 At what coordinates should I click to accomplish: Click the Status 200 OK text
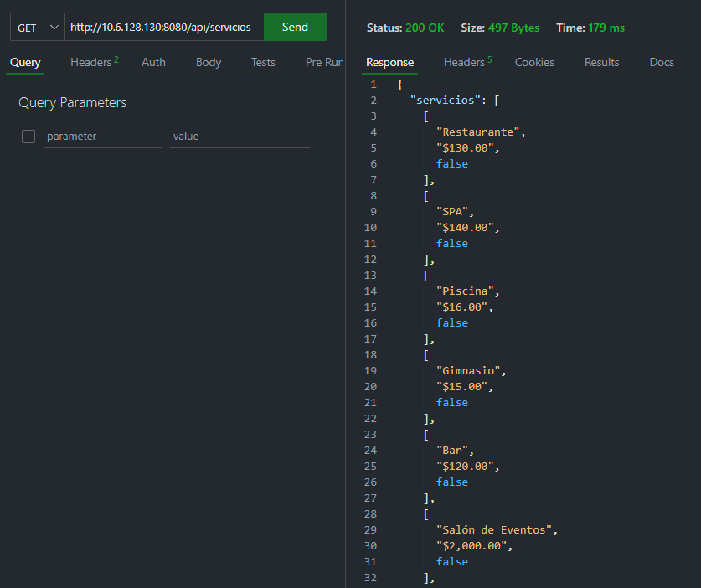pos(405,28)
